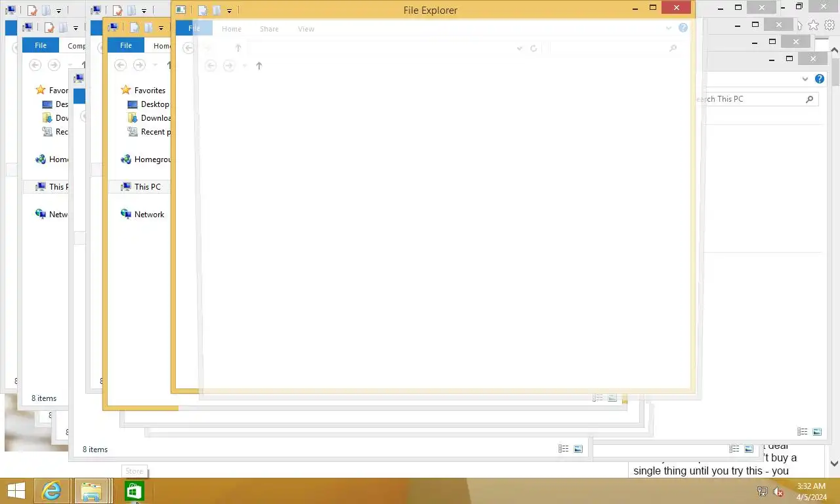
Task: Click Properties quick-access icon in middle window
Action: click(135, 28)
